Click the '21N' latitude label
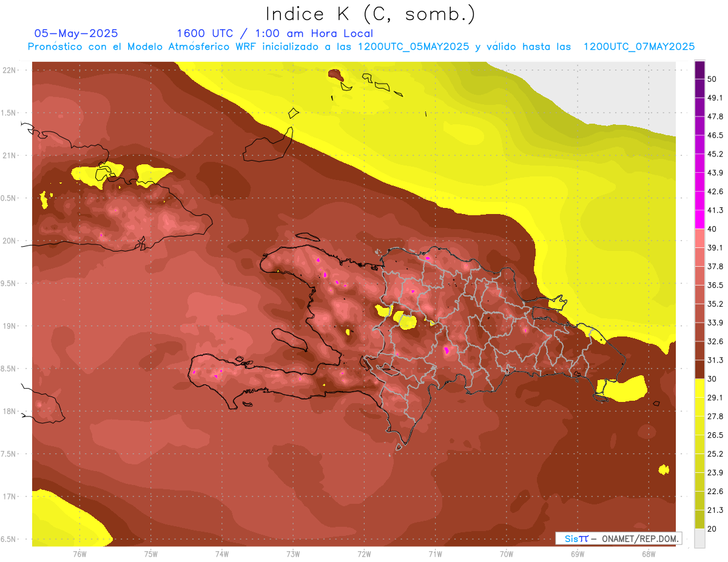Viewport: 728px width, 562px height. 10,156
